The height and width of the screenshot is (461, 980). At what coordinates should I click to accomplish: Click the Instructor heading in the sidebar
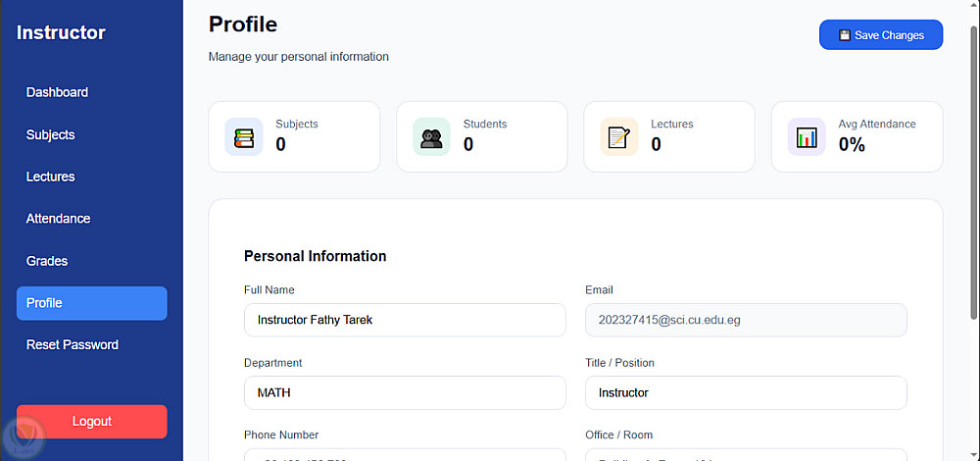(x=61, y=32)
